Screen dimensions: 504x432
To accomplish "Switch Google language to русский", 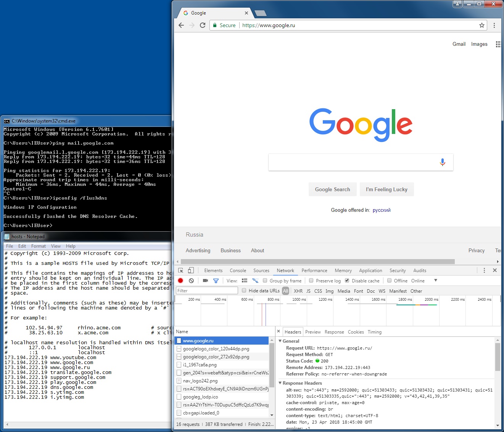I will [382, 210].
